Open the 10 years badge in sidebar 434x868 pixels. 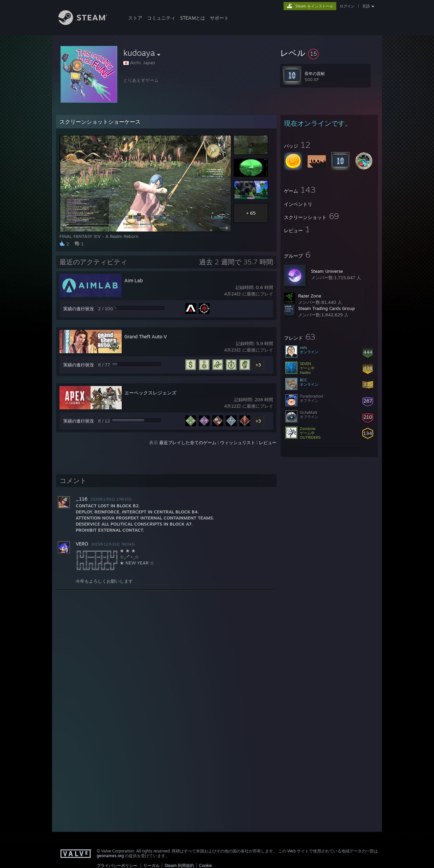click(x=340, y=161)
